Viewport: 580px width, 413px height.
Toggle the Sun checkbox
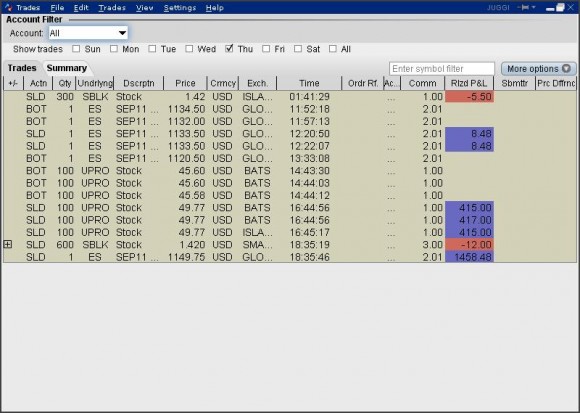[76, 49]
